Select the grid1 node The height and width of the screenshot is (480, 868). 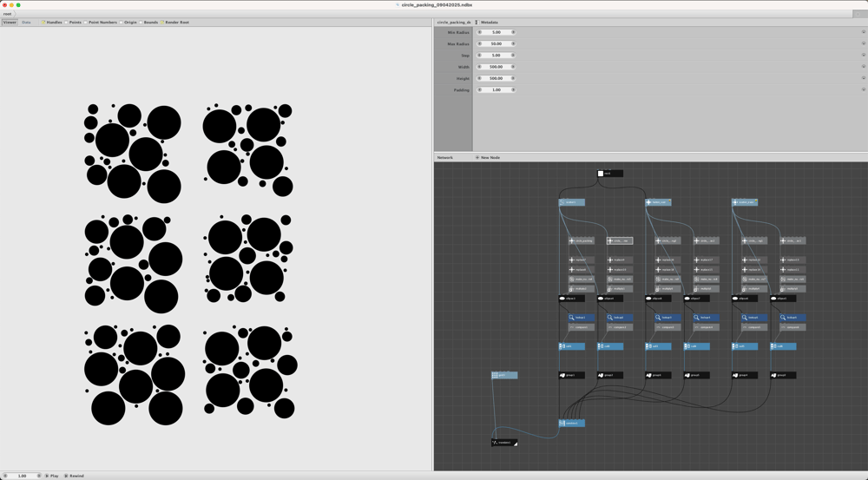coord(504,375)
